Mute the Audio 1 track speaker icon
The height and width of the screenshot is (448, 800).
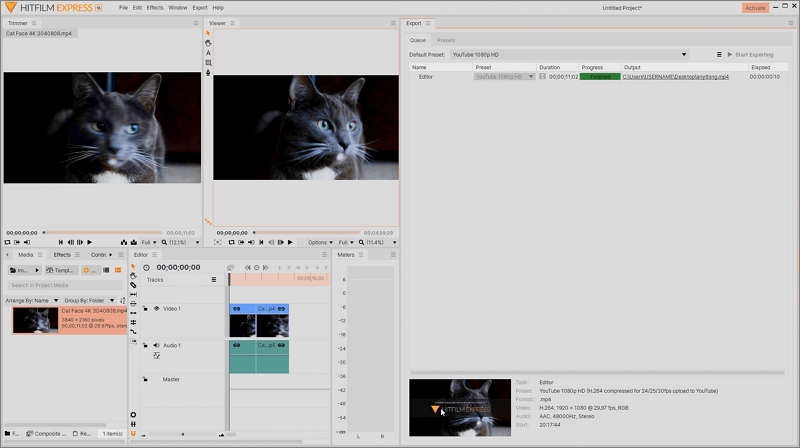[157, 345]
